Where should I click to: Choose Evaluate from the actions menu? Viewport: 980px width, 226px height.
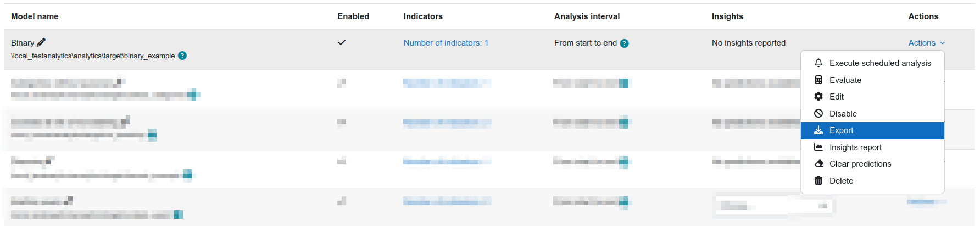(x=872, y=80)
